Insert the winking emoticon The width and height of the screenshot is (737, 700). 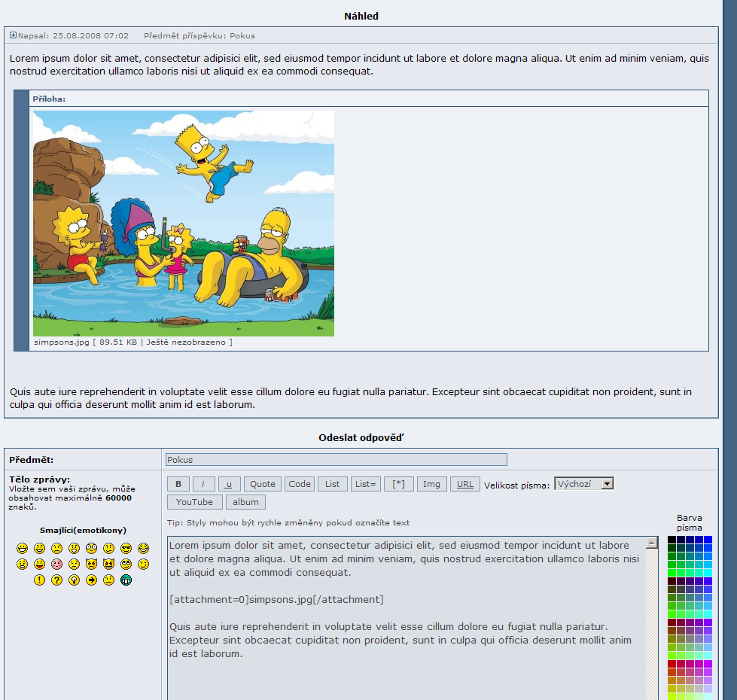point(143,565)
